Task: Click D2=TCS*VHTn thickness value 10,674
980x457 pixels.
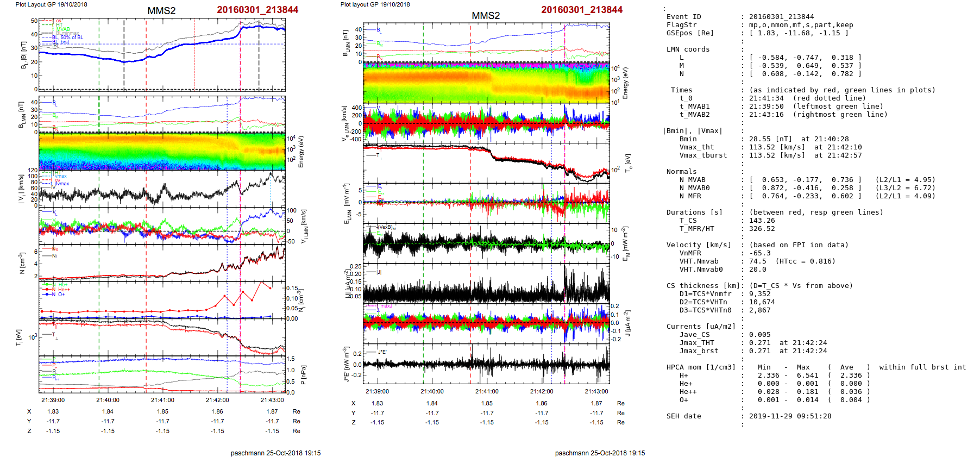Action: pos(762,302)
